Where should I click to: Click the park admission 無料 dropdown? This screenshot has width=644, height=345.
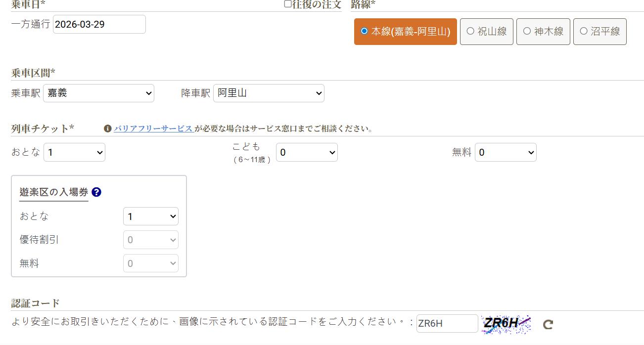click(x=150, y=263)
